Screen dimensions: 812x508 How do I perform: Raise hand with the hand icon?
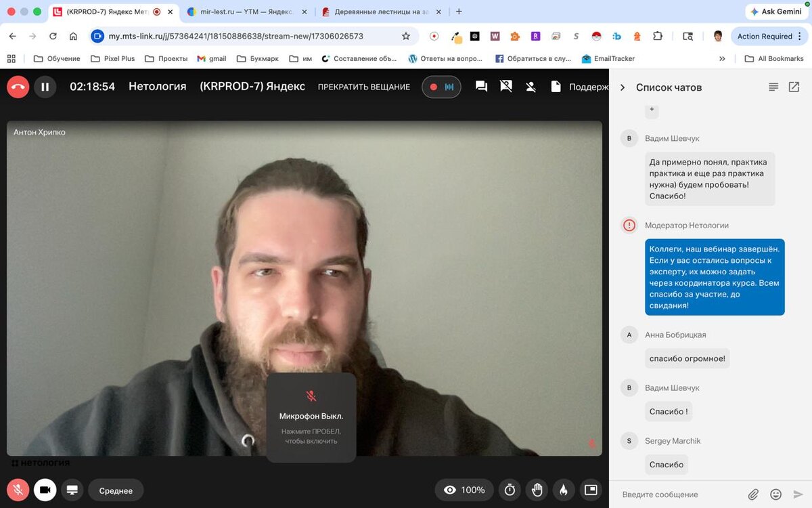pyautogui.click(x=537, y=490)
